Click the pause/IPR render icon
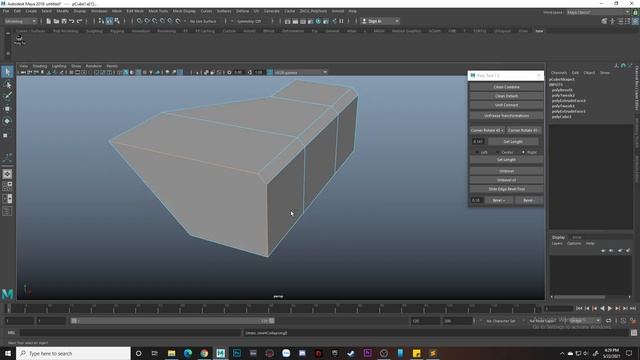Image resolution: width=640 pixels, height=360 pixels. [341, 21]
